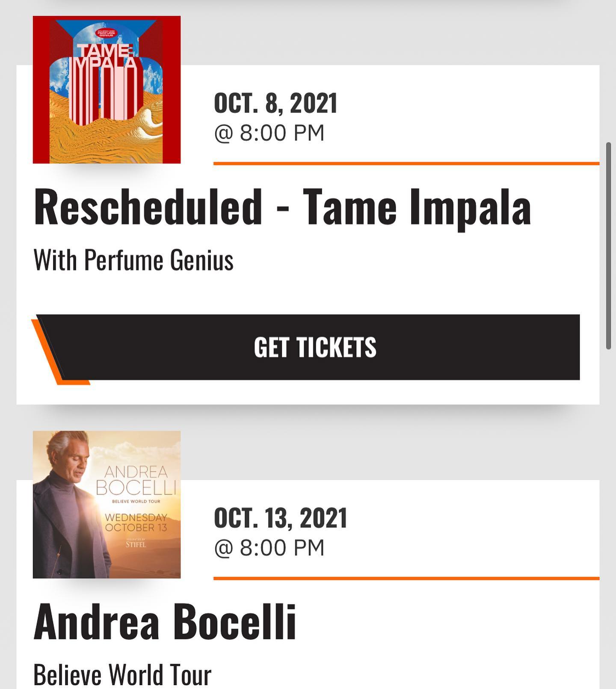Image resolution: width=616 pixels, height=689 pixels.
Task: Click Get Tickets for Tame Impala
Action: coord(315,347)
